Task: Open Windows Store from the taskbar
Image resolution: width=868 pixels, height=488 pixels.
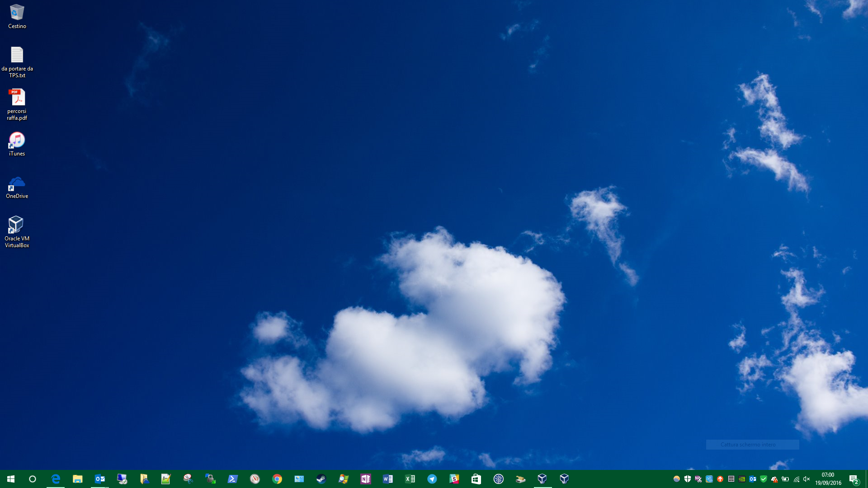Action: [476, 479]
